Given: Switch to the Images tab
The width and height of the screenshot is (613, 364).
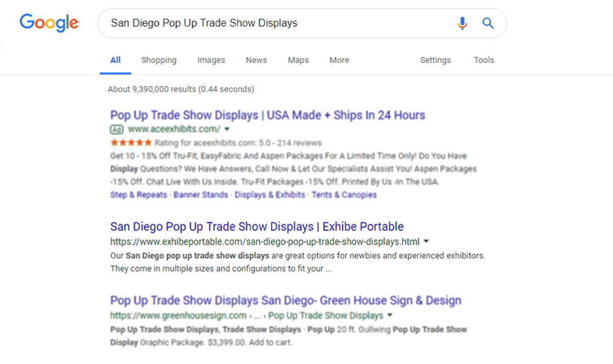Looking at the screenshot, I should pyautogui.click(x=211, y=60).
